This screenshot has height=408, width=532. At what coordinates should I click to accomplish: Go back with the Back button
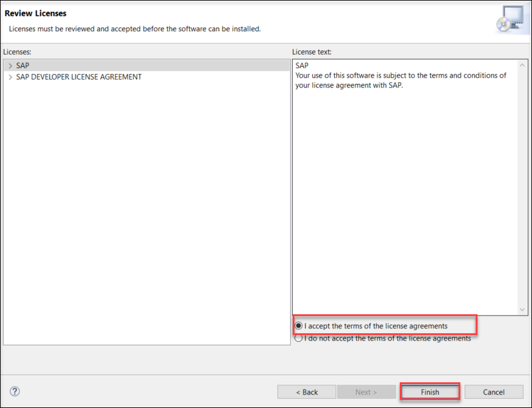tap(307, 392)
